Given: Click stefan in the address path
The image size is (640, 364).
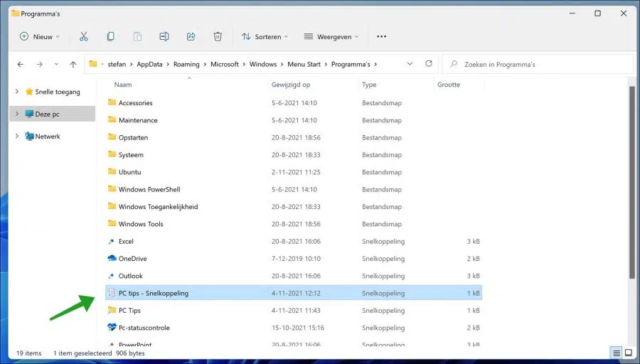Looking at the screenshot, I should tap(117, 64).
